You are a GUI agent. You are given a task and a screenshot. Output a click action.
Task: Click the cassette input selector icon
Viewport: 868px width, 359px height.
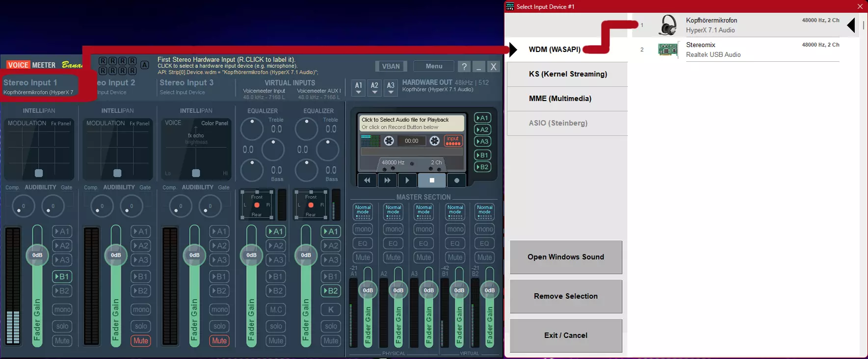(x=453, y=141)
